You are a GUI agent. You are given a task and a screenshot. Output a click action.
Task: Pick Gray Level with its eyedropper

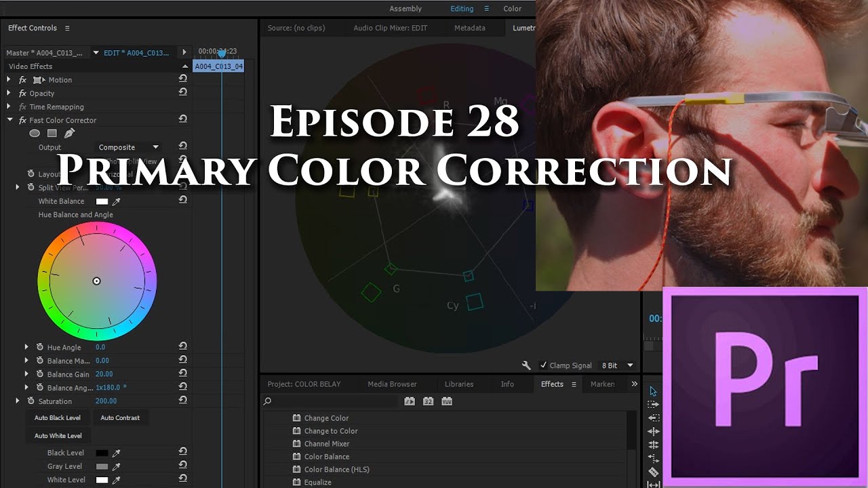(x=116, y=466)
